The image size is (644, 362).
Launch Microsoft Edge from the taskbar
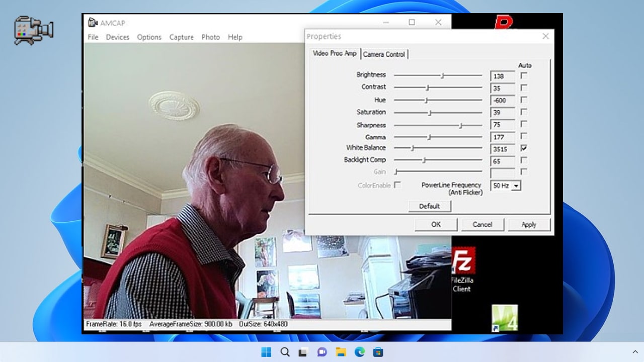tap(359, 352)
